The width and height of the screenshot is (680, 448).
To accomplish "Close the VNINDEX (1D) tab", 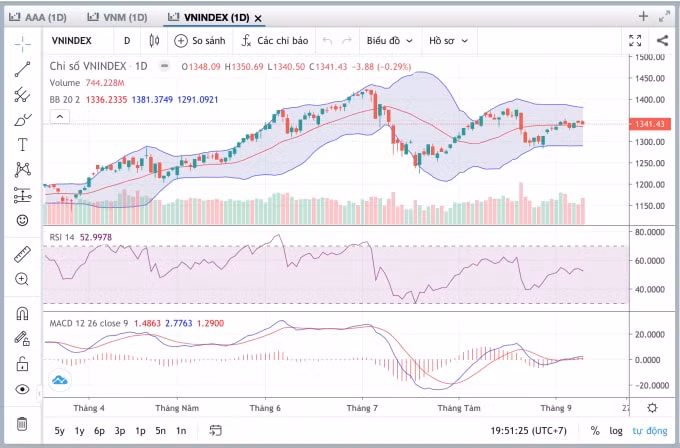I will (258, 18).
